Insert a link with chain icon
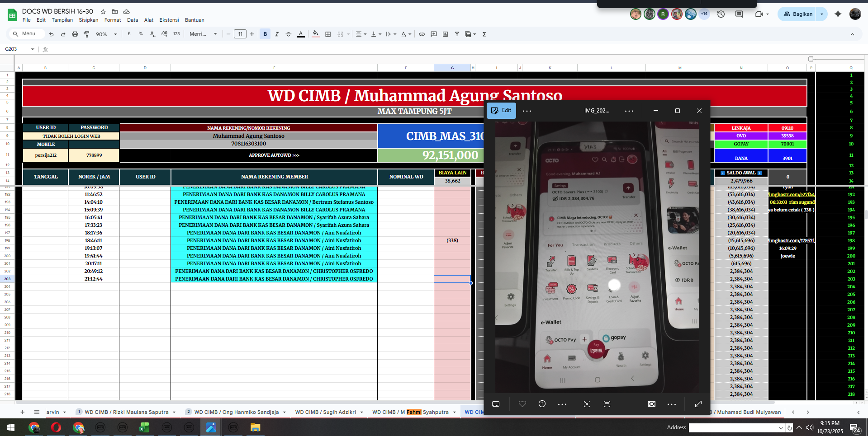Image resolution: width=868 pixels, height=436 pixels. (x=422, y=34)
